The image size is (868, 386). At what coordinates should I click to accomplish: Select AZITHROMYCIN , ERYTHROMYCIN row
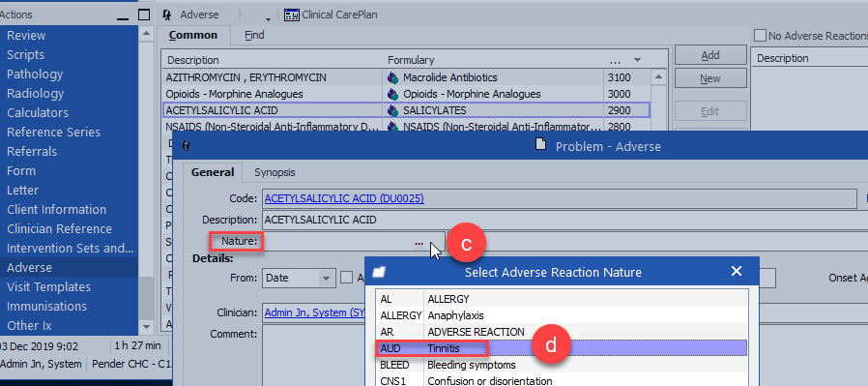[x=406, y=77]
